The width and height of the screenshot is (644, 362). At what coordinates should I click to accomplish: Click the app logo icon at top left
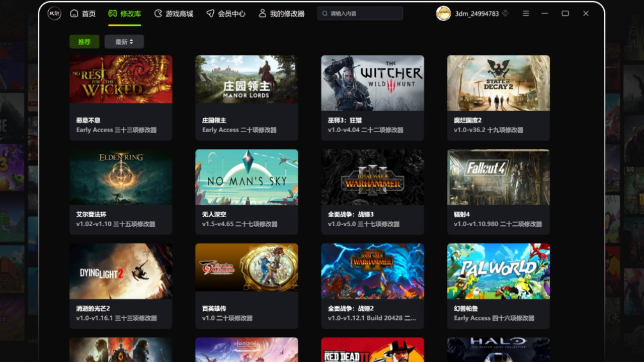[x=54, y=14]
